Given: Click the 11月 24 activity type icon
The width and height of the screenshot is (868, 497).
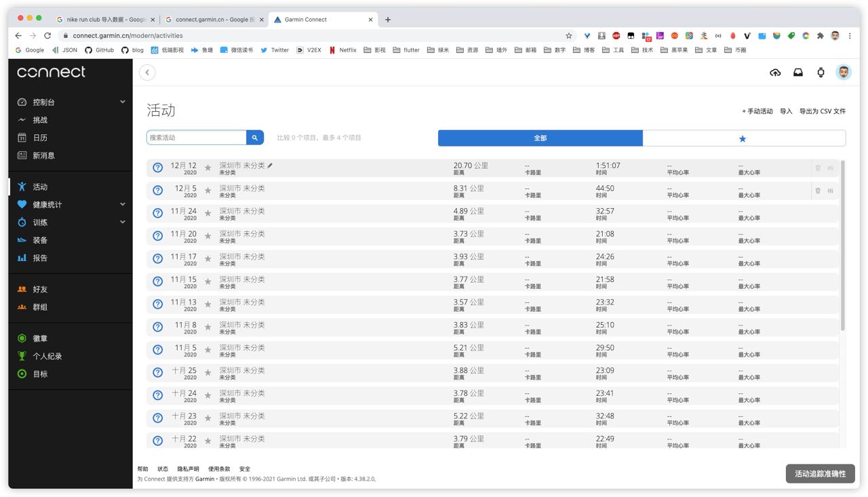Looking at the screenshot, I should point(157,213).
